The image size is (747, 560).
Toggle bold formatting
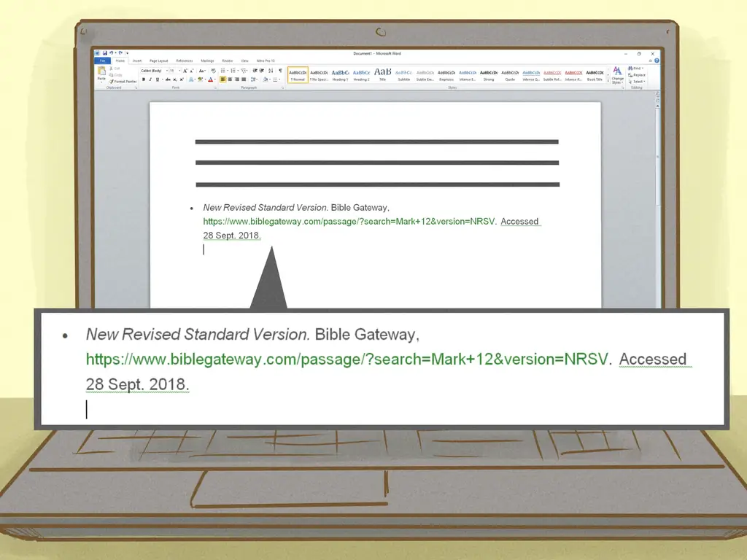click(144, 79)
